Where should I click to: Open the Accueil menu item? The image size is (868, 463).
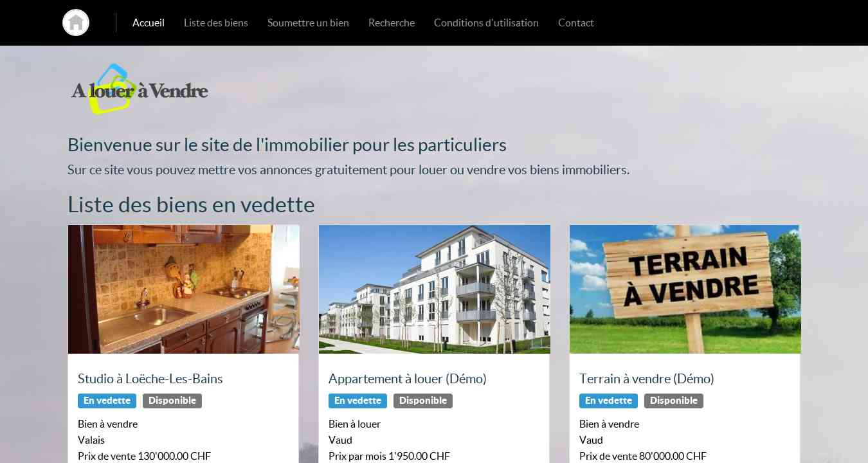(x=149, y=23)
